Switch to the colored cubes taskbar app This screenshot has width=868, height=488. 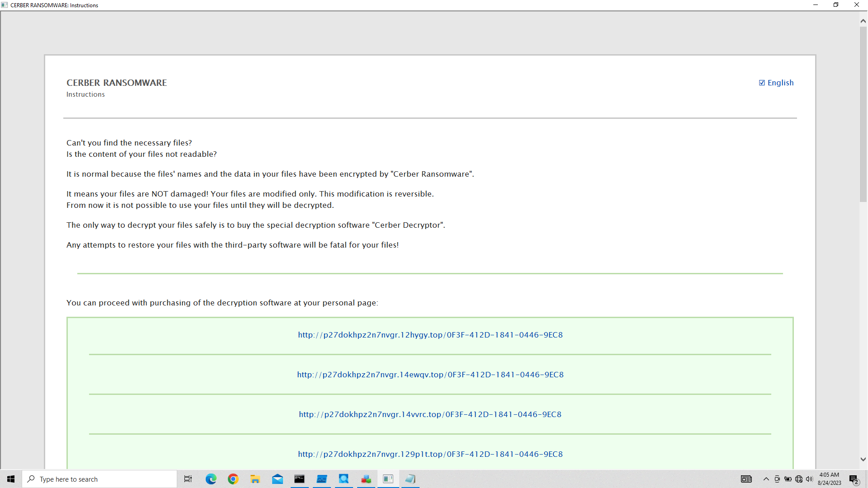(x=366, y=479)
